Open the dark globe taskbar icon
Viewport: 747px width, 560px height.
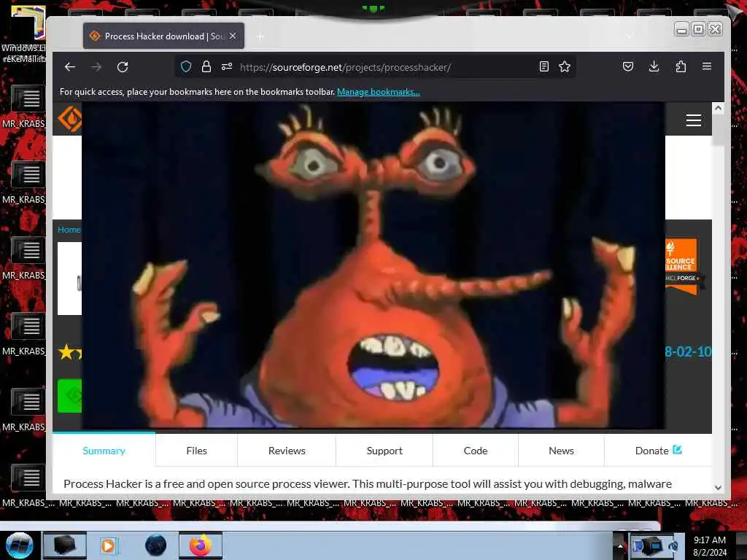click(156, 545)
